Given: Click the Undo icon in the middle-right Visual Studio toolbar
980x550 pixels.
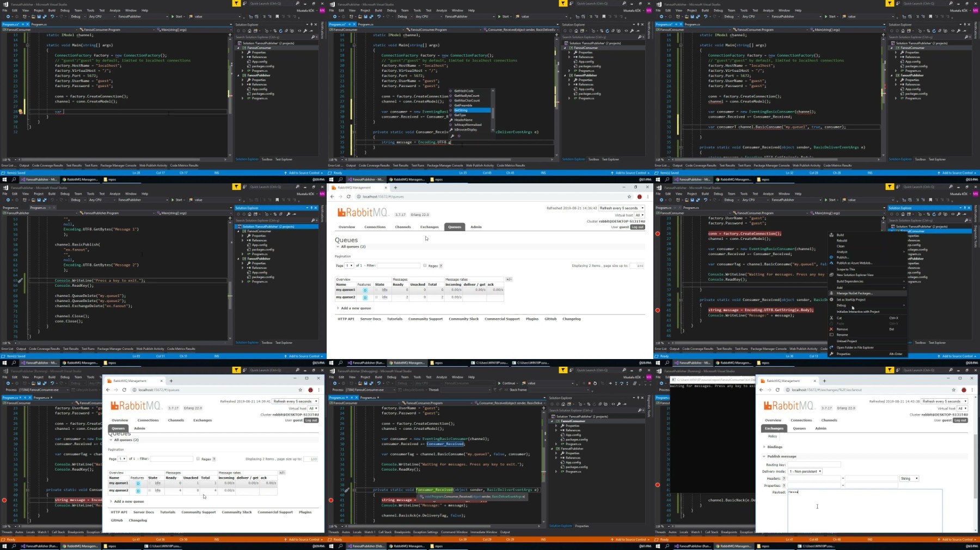Looking at the screenshot, I should (x=705, y=200).
